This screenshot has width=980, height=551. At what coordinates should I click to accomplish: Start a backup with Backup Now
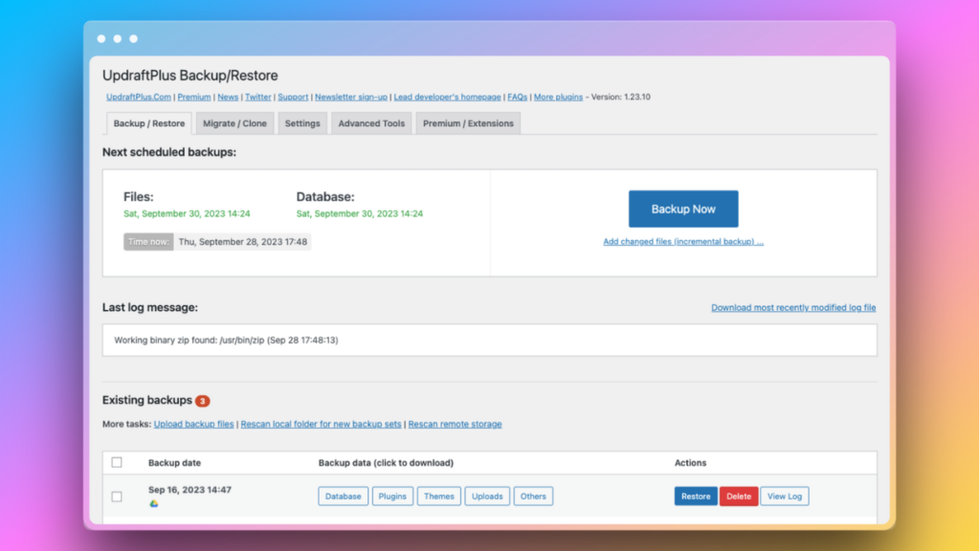[x=683, y=209]
